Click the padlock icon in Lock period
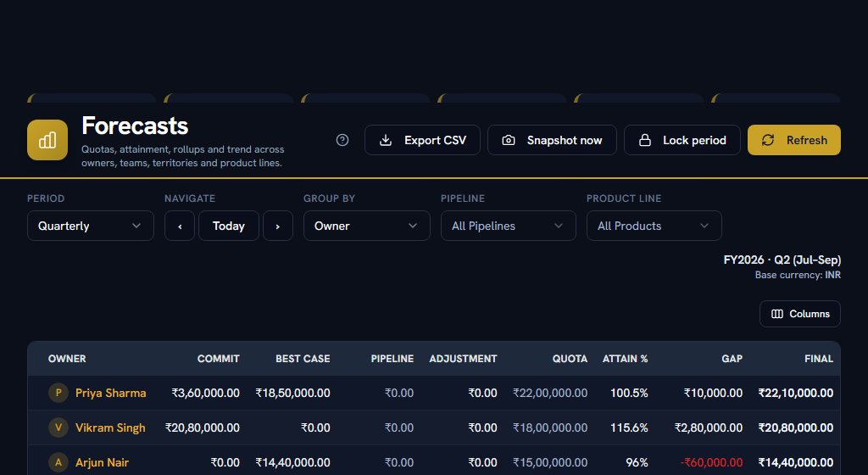Image resolution: width=868 pixels, height=475 pixels. tap(645, 141)
